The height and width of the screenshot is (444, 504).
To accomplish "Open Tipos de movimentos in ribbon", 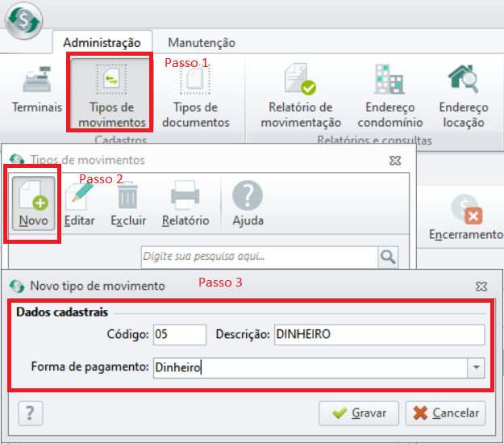I will click(x=111, y=95).
